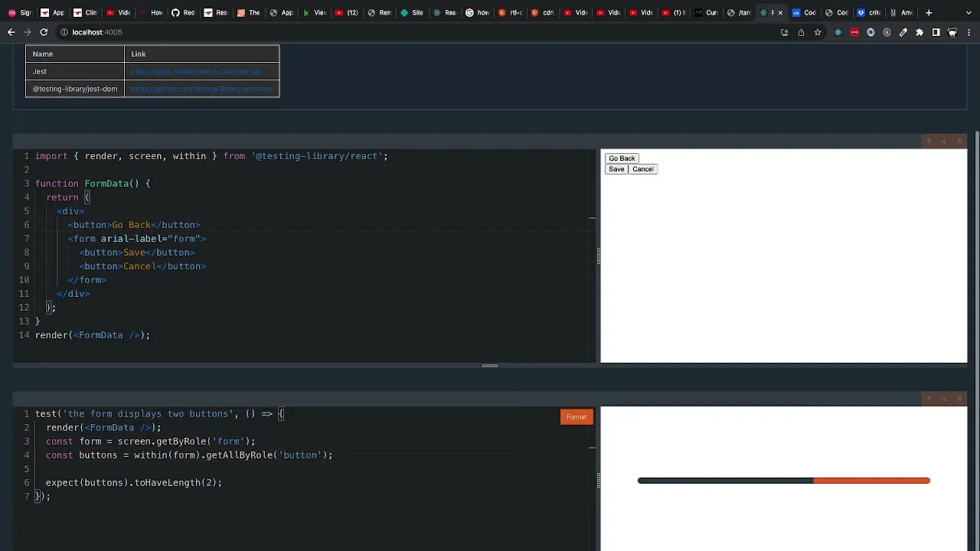
Task: Expand the tab search chevron
Action: pos(970,12)
